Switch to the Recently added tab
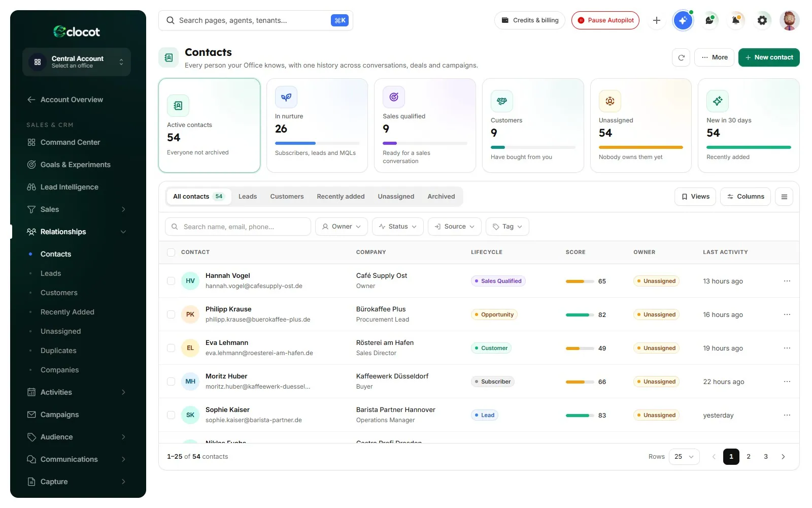Image resolution: width=812 pixels, height=508 pixels. click(341, 197)
